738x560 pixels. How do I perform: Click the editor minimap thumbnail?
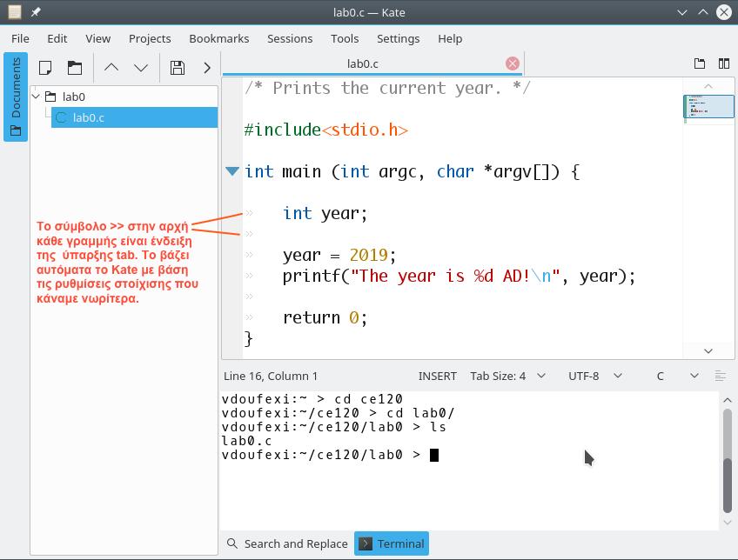(x=708, y=106)
